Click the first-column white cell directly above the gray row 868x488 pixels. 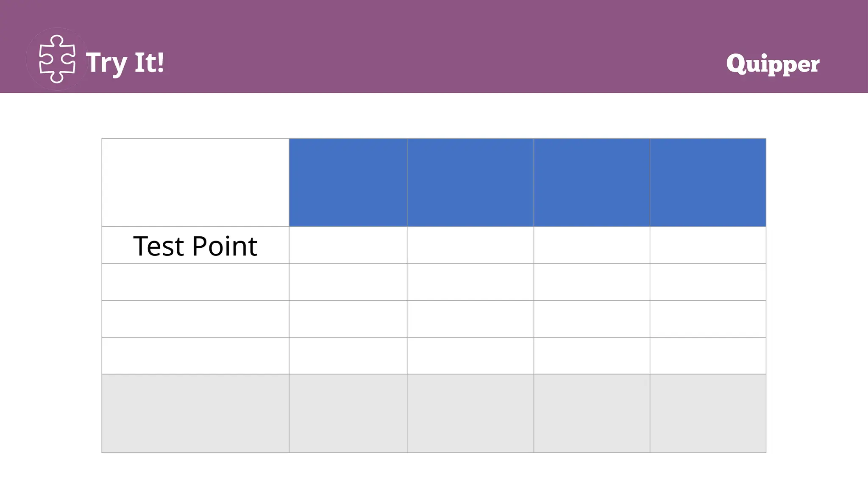pyautogui.click(x=195, y=356)
